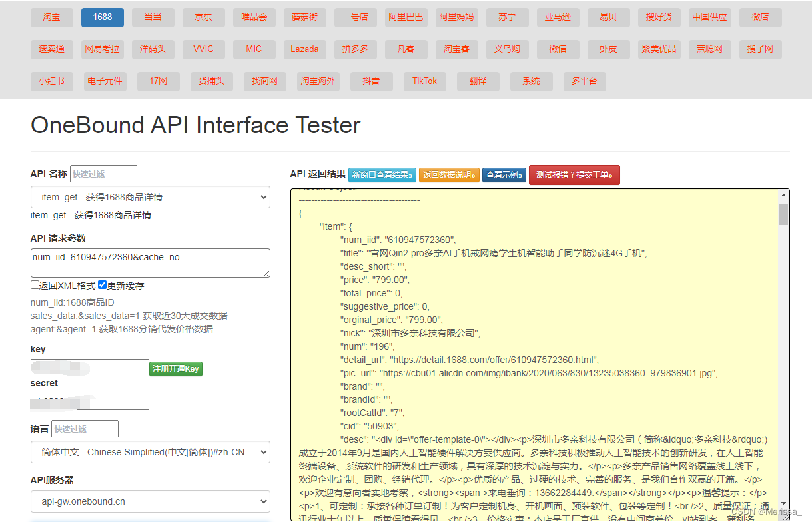
Task: Focus the secret input field
Action: click(x=90, y=401)
